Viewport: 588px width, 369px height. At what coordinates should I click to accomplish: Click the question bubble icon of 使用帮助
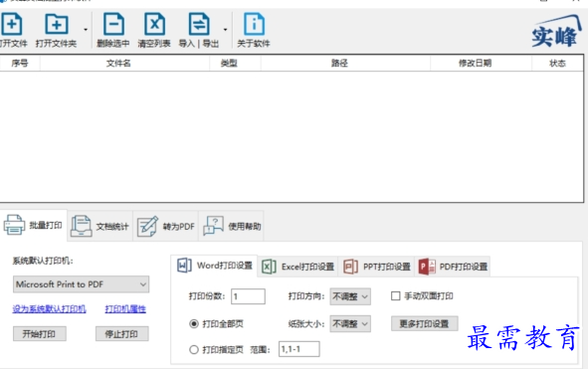tap(213, 226)
